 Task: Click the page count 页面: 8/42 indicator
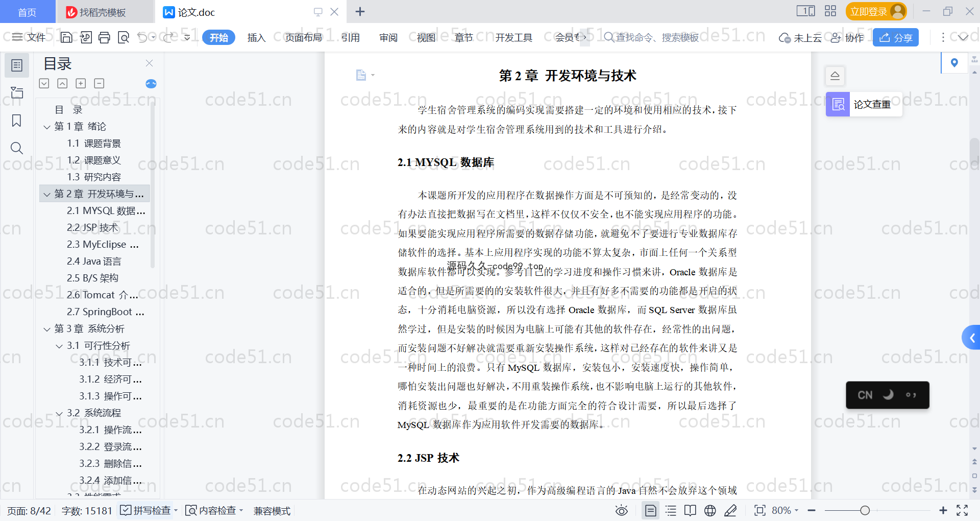(29, 510)
